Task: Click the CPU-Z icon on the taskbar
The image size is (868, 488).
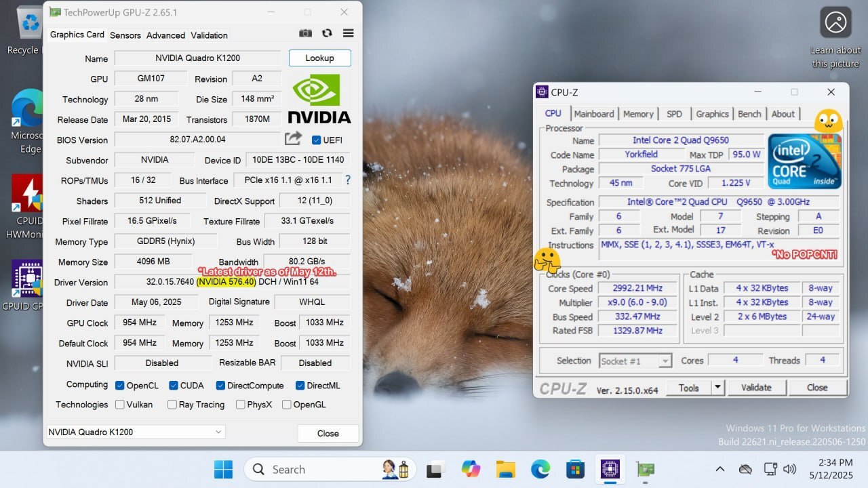Action: tap(610, 469)
